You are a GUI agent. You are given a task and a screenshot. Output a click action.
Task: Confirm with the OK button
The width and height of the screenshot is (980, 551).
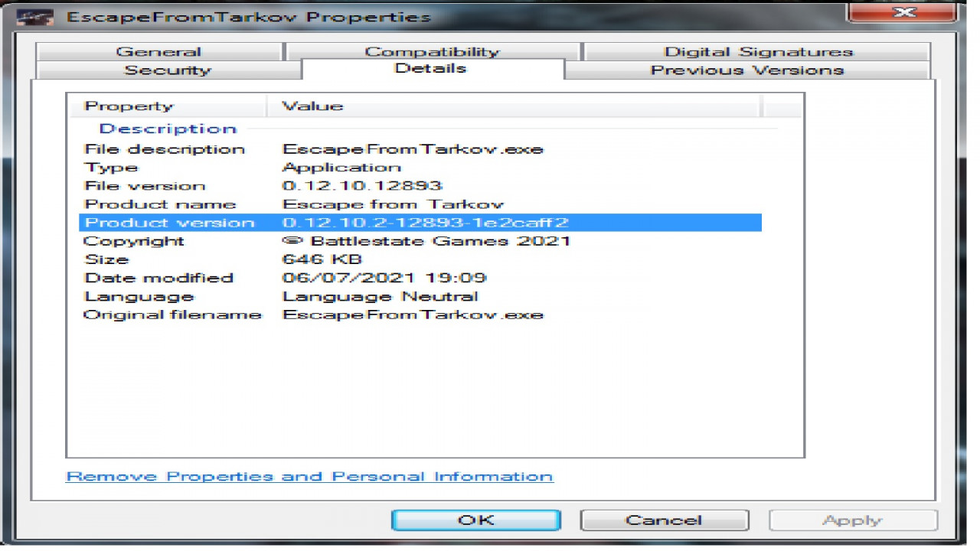click(x=476, y=520)
